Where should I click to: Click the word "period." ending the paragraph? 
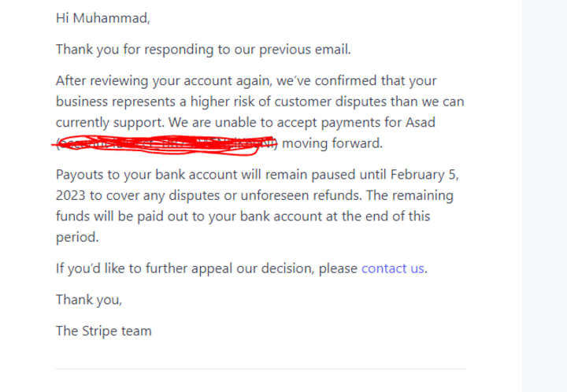[x=77, y=238]
